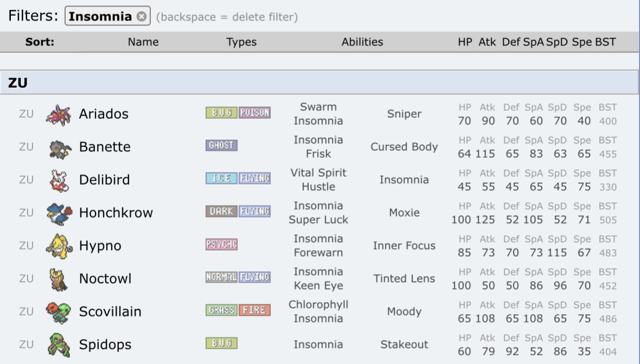Screen dimensions: 640x364
Task: Click Ariados's Swarm ability
Action: pos(318,107)
